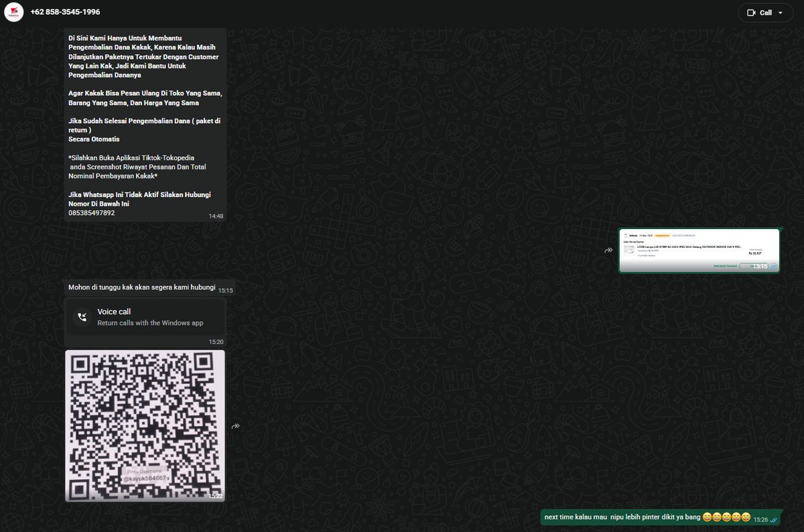
Task: Forward the order screenshot image message
Action: click(x=608, y=250)
